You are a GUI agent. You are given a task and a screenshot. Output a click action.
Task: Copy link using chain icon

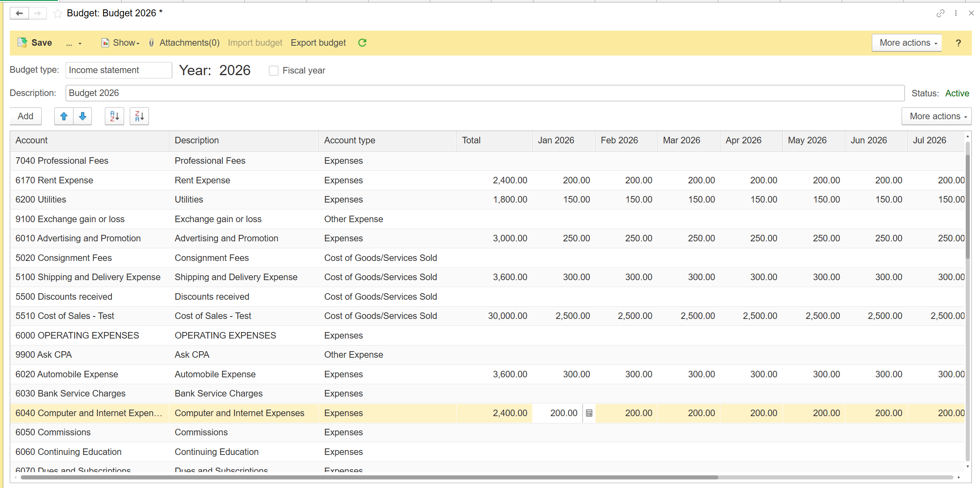pos(940,13)
